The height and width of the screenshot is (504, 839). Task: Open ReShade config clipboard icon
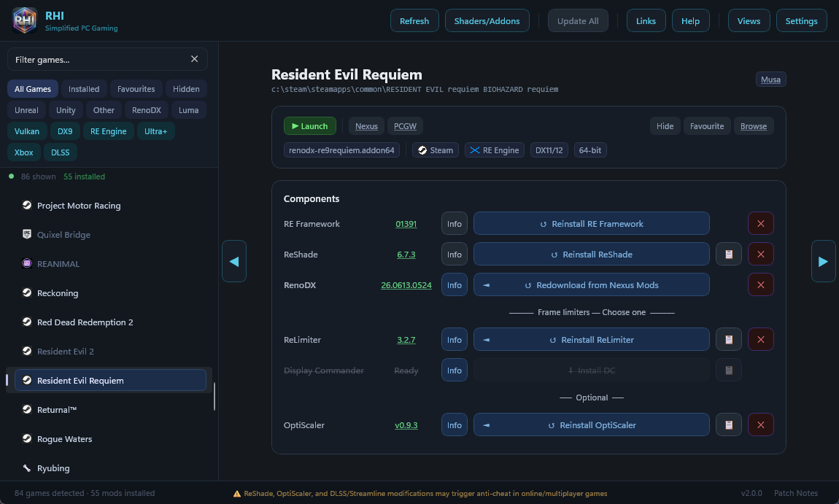729,254
